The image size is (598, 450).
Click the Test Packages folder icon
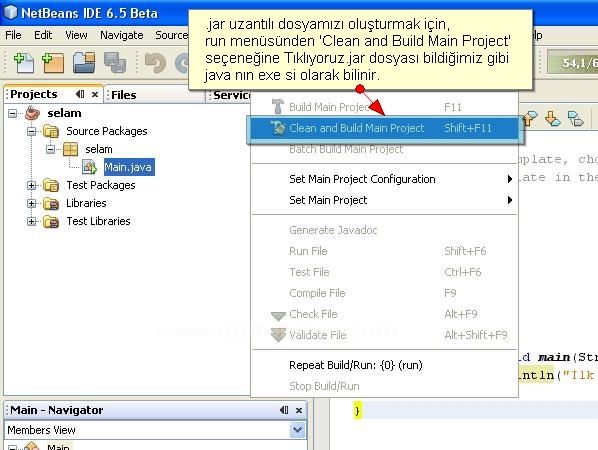pos(51,185)
